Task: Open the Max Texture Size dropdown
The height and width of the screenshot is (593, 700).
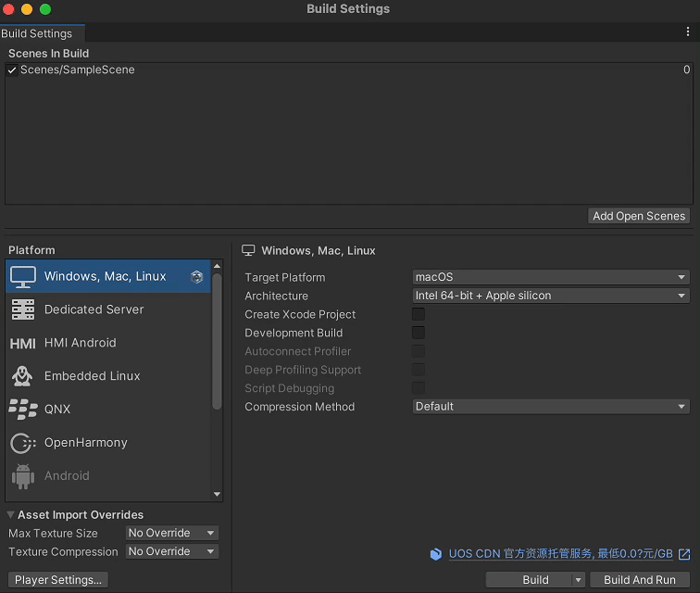Action: coord(172,533)
